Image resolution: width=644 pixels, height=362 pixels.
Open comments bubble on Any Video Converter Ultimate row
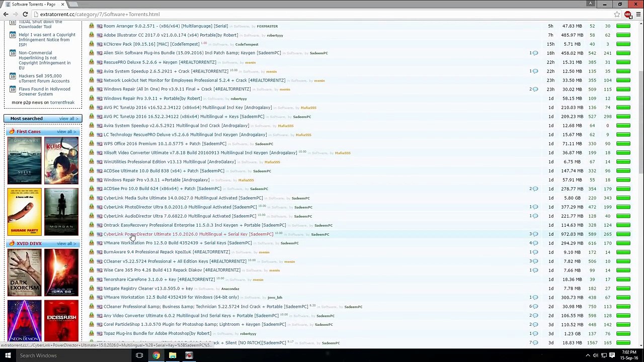535,316
